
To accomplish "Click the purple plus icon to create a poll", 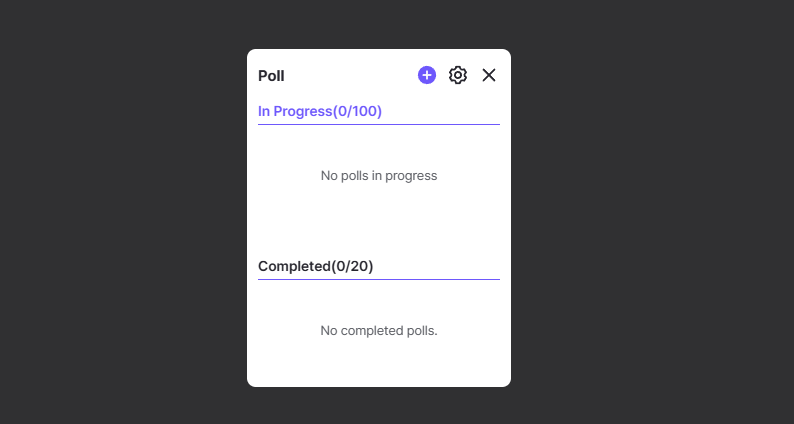I will pyautogui.click(x=427, y=75).
